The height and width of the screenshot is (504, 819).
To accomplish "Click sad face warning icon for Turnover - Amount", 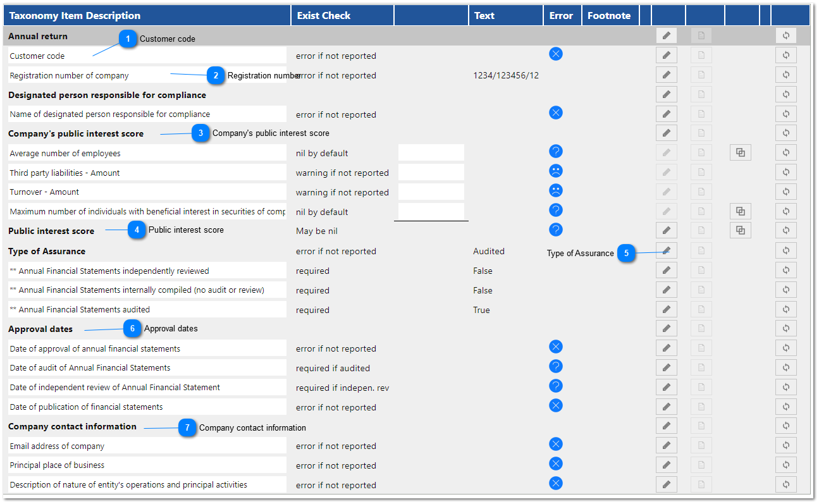I will click(556, 190).
